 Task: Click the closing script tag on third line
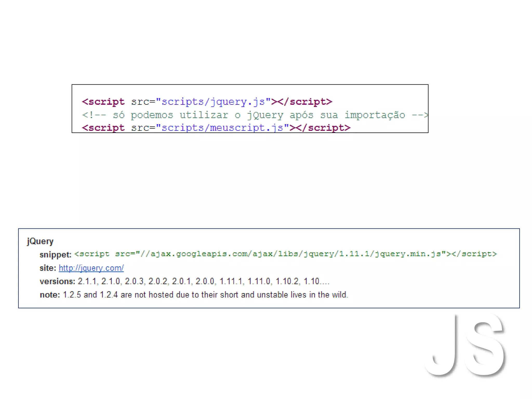click(323, 128)
